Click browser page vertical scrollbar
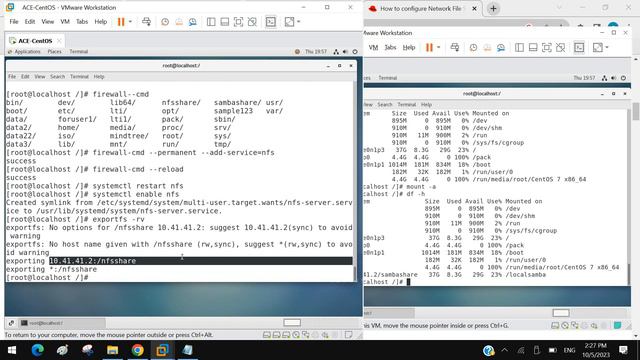Image resolution: width=640 pixels, height=360 pixels. click(x=636, y=111)
